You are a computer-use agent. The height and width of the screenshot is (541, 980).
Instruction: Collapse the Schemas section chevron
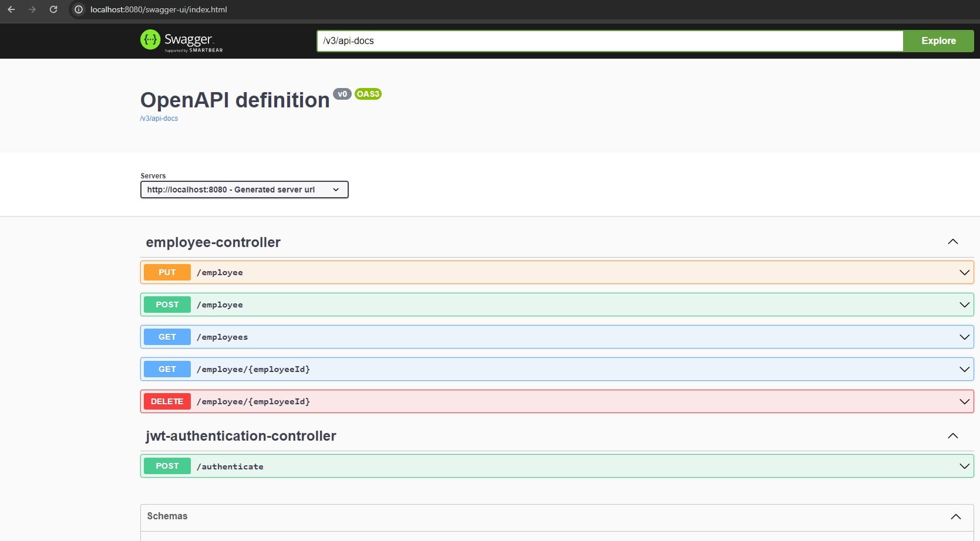[x=956, y=516]
